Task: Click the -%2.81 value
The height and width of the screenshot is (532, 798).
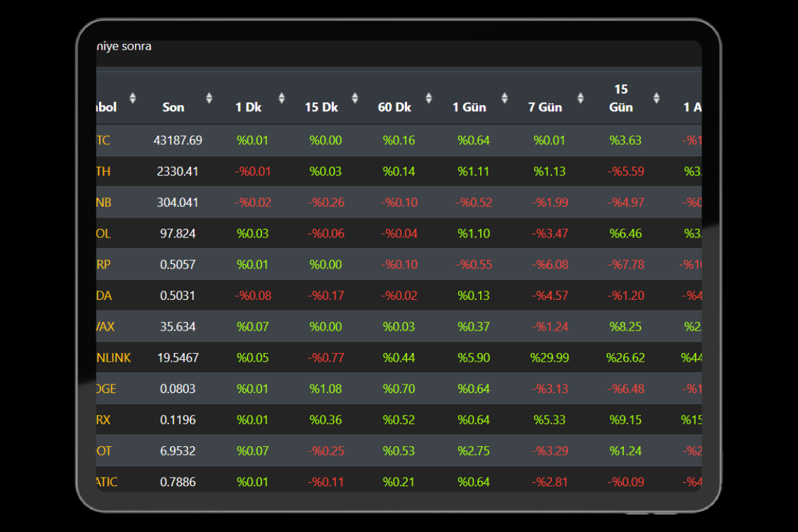Action: pyautogui.click(x=549, y=481)
